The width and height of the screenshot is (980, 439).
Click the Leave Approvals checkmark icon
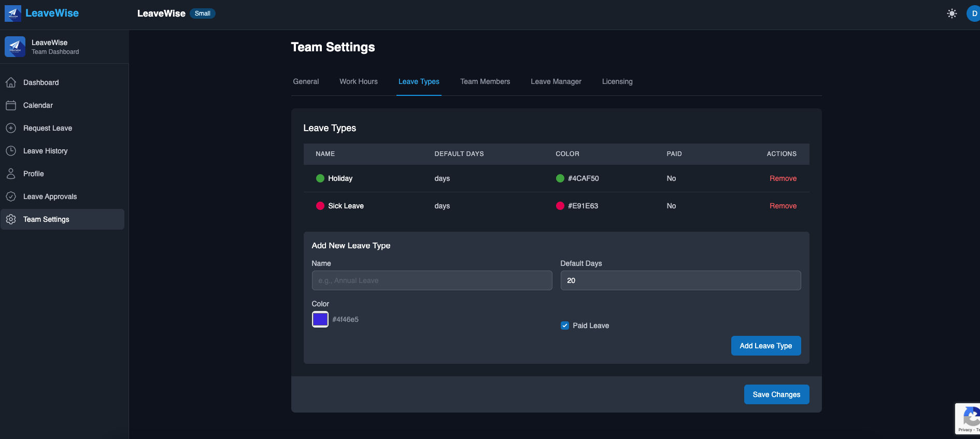coord(11,196)
